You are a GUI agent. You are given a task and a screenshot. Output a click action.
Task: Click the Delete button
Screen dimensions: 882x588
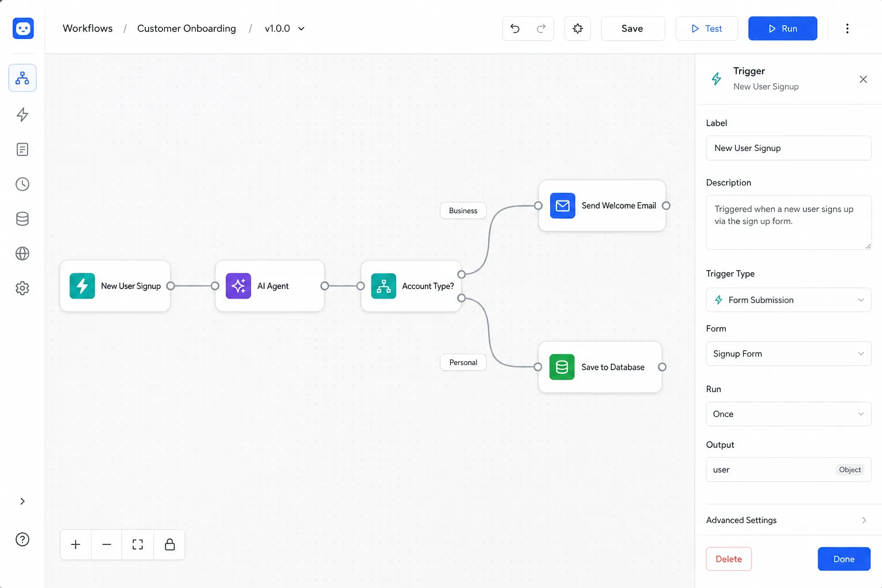[729, 559]
